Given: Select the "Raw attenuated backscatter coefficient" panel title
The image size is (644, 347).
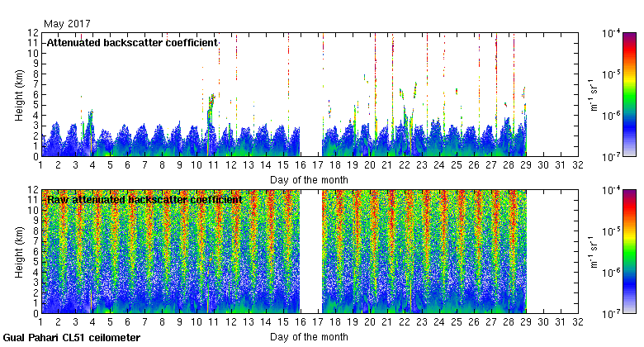Looking at the screenshot, I should pos(144,199).
